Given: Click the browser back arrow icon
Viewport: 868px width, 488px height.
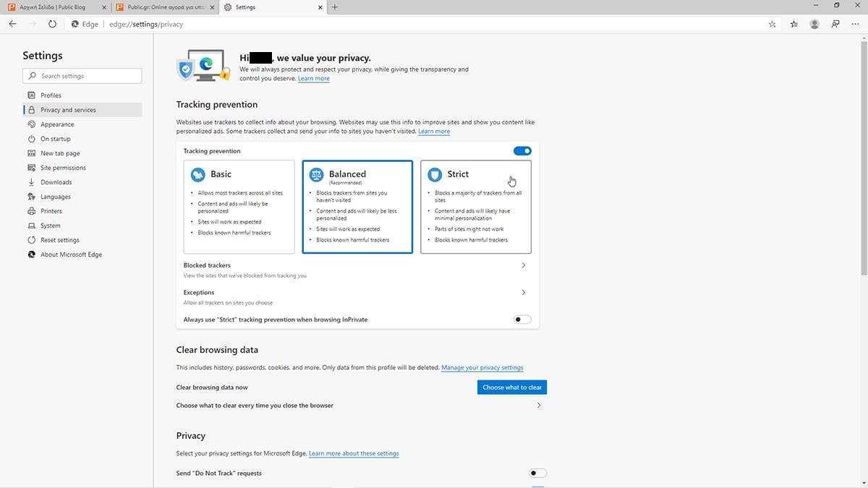Looking at the screenshot, I should (12, 24).
